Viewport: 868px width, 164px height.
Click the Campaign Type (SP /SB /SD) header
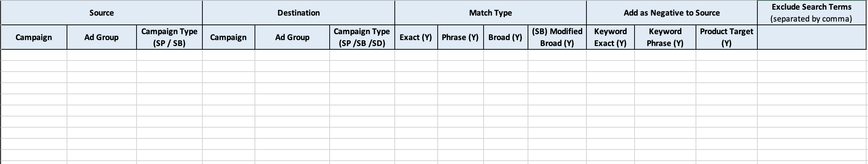(x=362, y=37)
